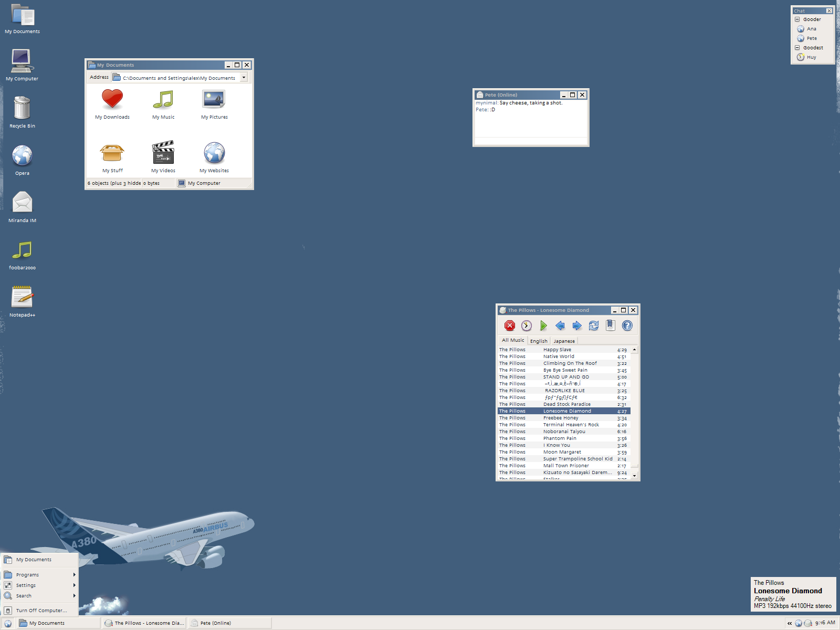Click the refresh/repeat arrows icon in player toolbar
Screen dimensions: 840x630
coord(594,326)
